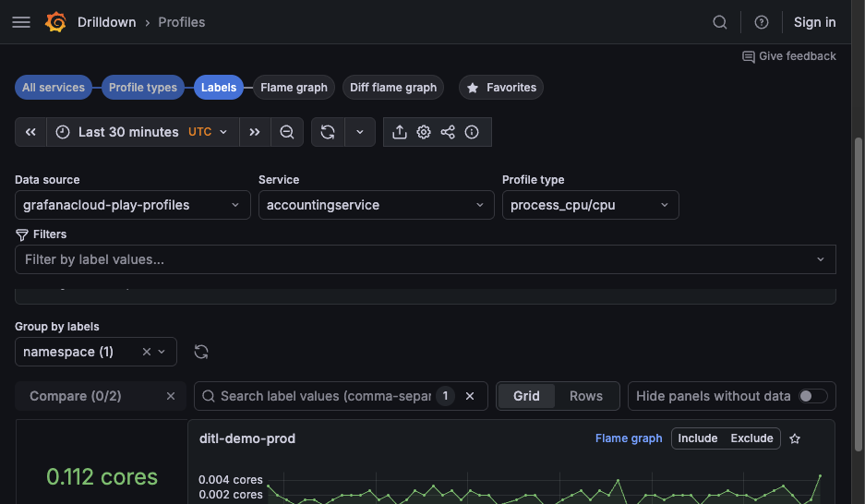This screenshot has height=504, width=865.
Task: Open the Profile type dropdown
Action: (x=590, y=205)
